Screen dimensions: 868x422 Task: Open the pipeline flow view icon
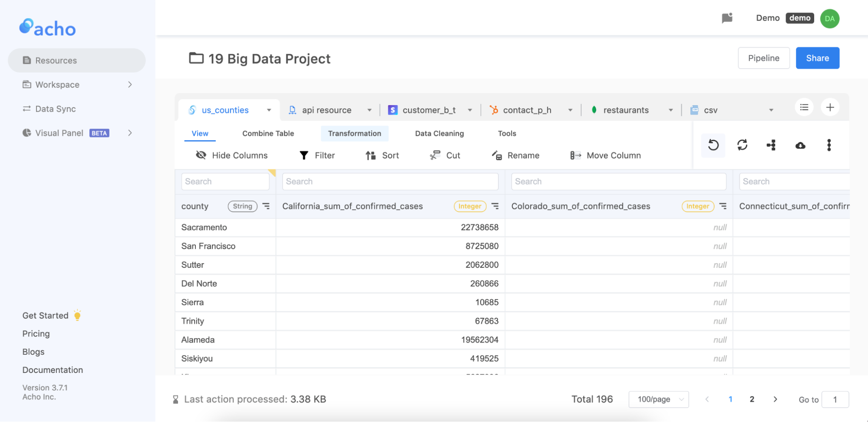pos(771,145)
